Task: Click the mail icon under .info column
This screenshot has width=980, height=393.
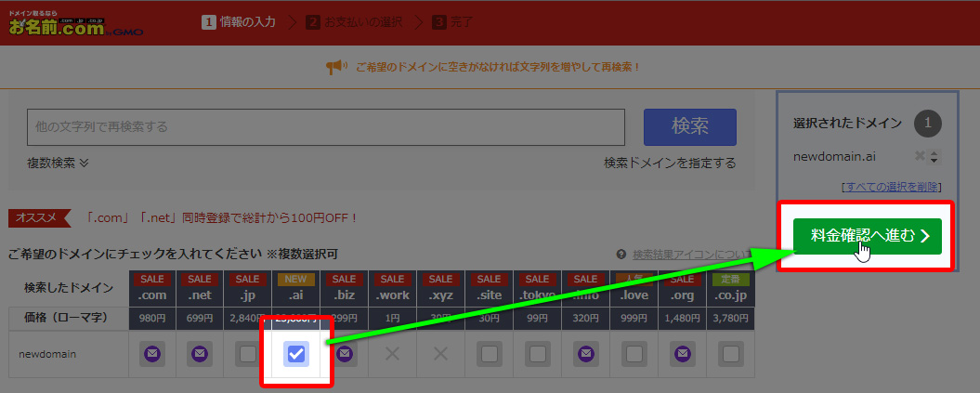Action: coord(585,354)
